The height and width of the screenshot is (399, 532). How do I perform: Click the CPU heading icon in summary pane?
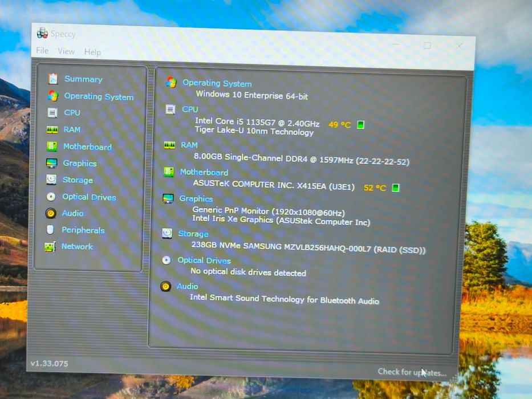point(170,109)
